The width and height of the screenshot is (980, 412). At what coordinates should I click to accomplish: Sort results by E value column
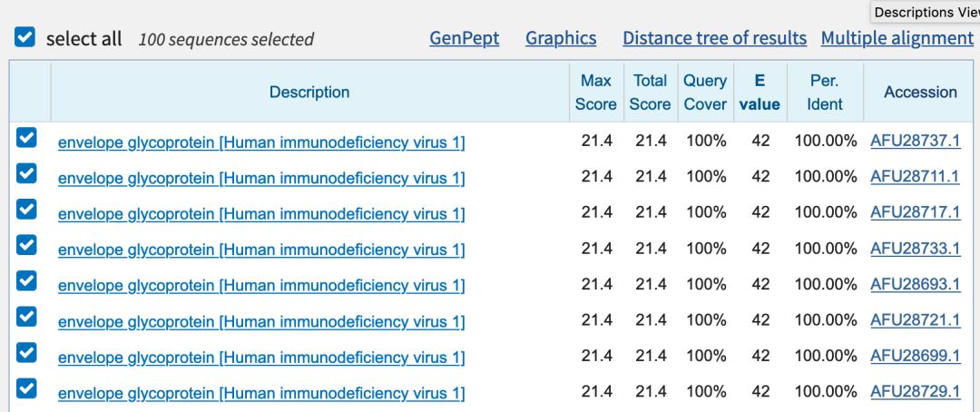(759, 92)
